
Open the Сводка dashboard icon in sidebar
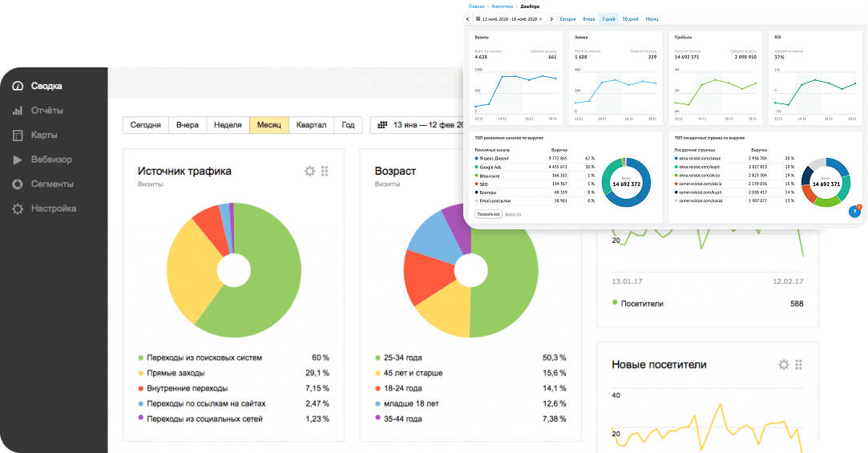point(18,86)
